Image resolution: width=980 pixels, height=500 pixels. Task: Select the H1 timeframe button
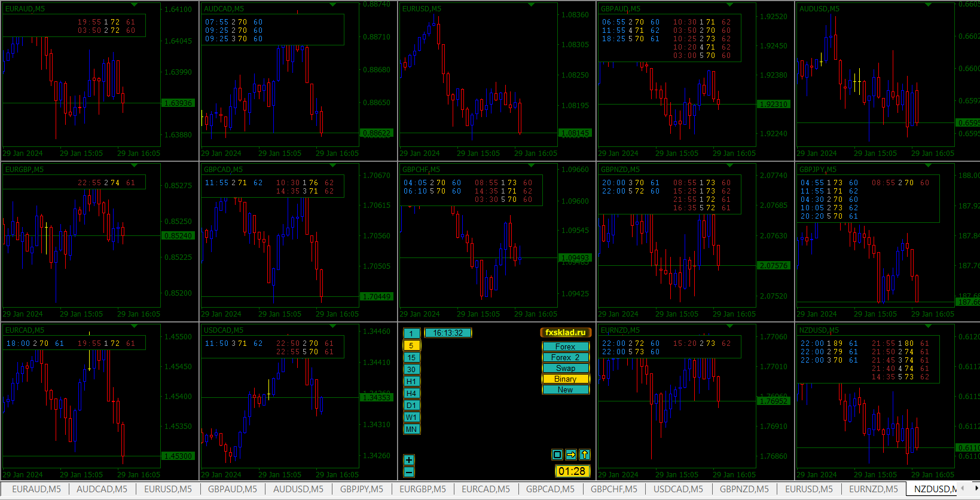click(x=411, y=381)
